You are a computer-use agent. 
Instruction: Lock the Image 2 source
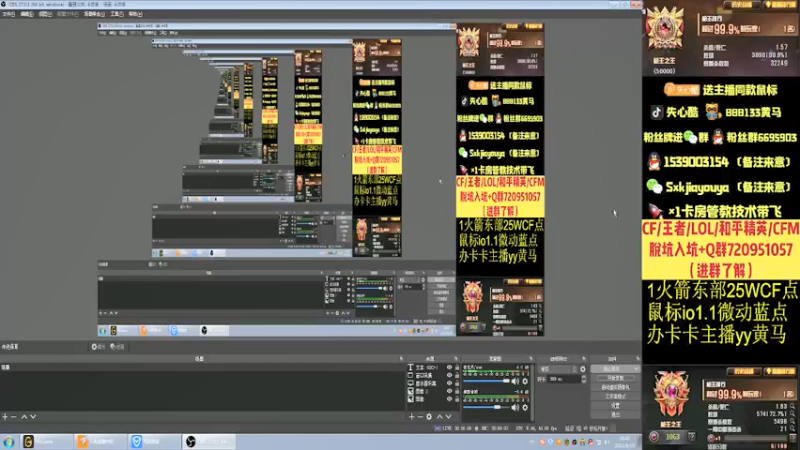coord(457,391)
